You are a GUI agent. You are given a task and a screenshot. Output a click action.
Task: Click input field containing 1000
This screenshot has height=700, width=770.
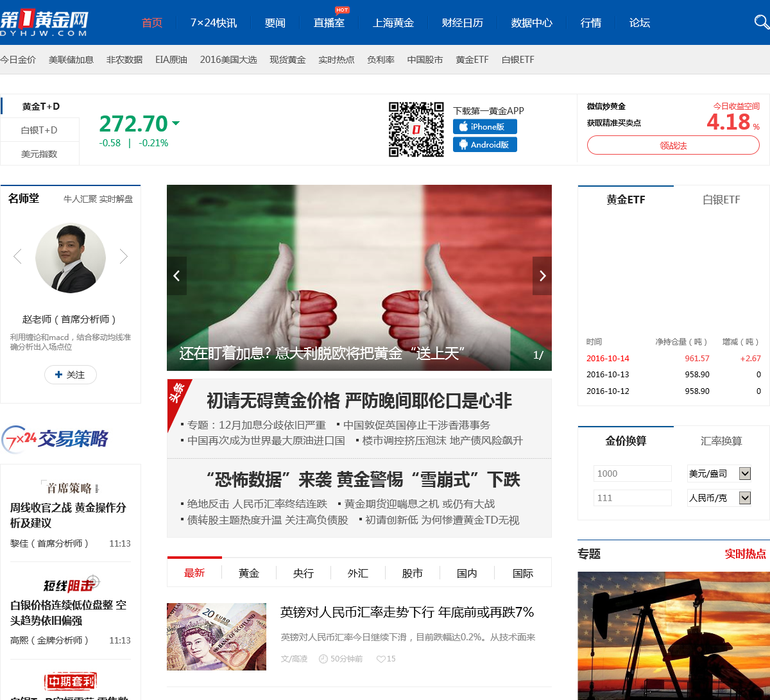pos(633,474)
